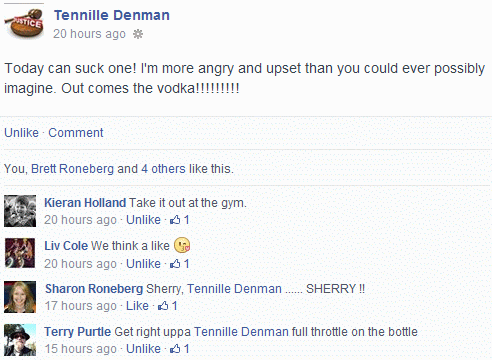The image size is (492, 360).
Task: Open the Justice gavel profile picture
Action: coord(24,23)
